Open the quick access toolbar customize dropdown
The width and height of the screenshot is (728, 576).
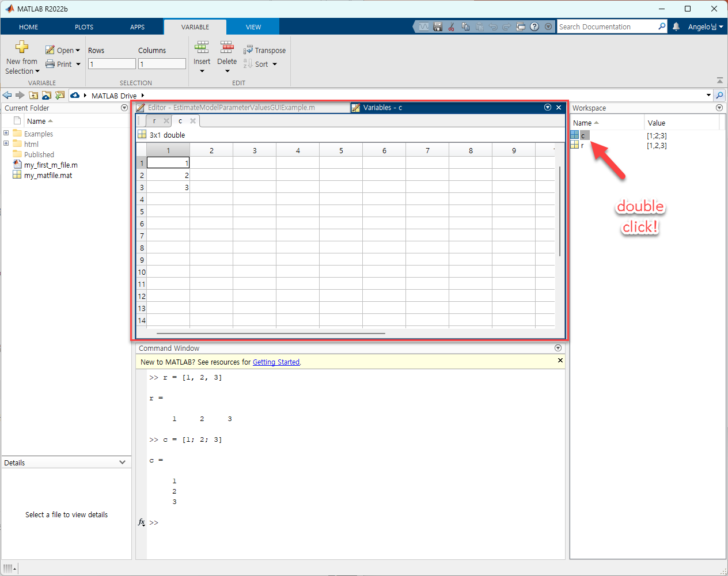tap(548, 26)
